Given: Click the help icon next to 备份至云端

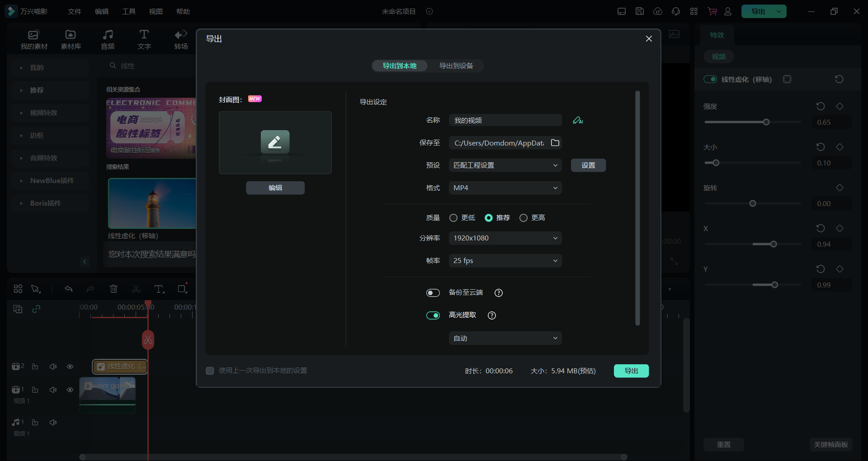Looking at the screenshot, I should 499,293.
